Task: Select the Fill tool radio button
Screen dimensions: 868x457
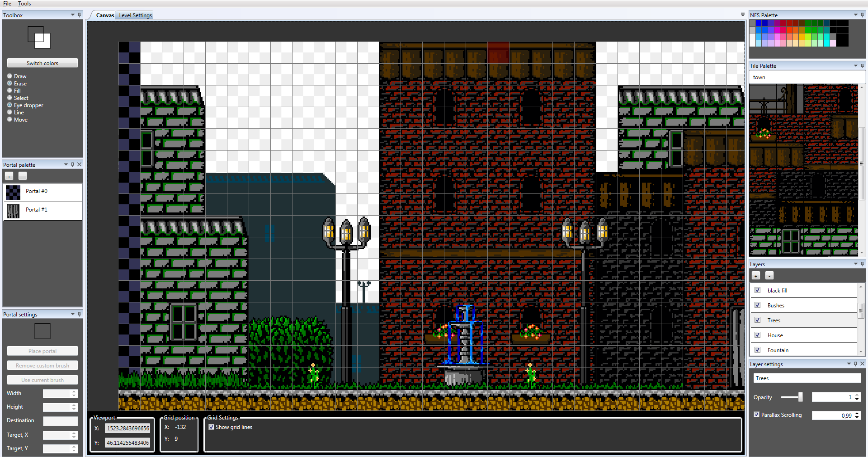Action: coord(9,90)
